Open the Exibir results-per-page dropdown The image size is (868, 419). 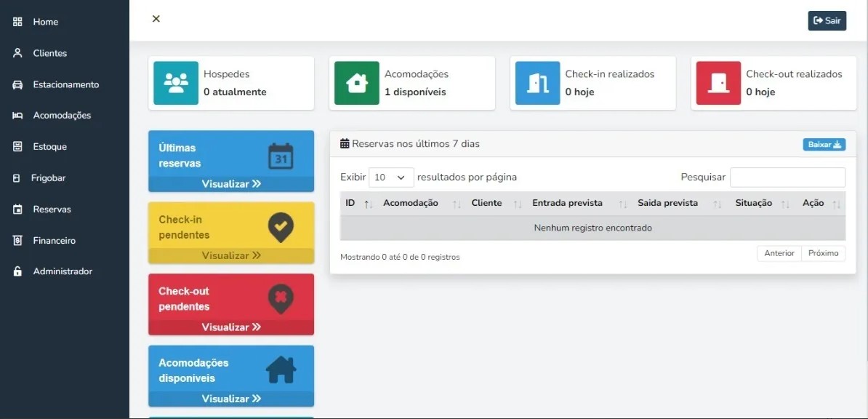tap(393, 177)
